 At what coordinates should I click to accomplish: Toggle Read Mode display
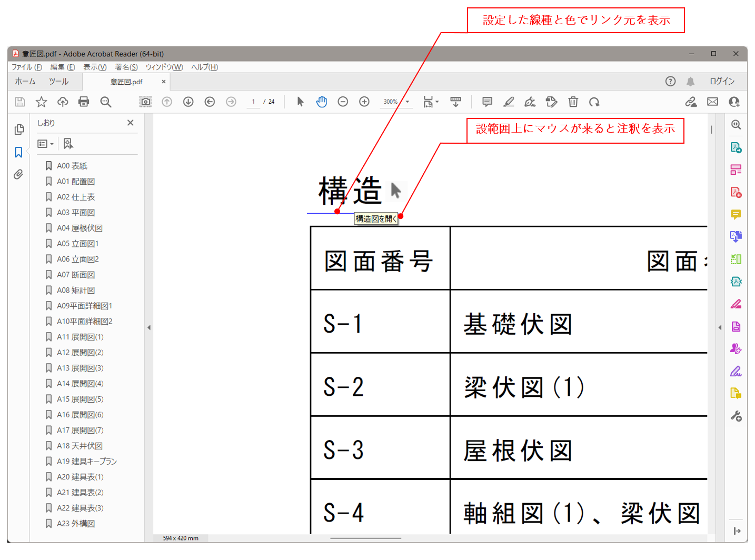456,102
